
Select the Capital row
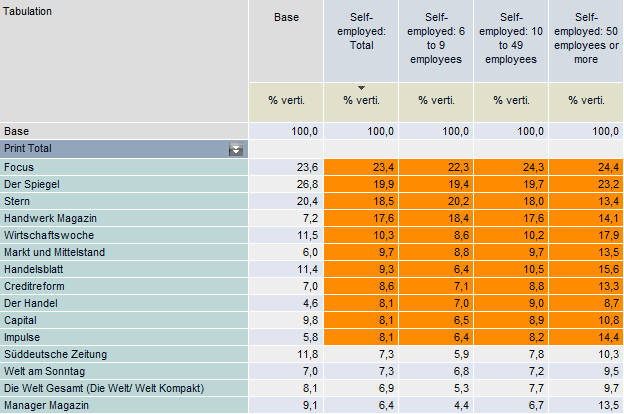[124, 320]
